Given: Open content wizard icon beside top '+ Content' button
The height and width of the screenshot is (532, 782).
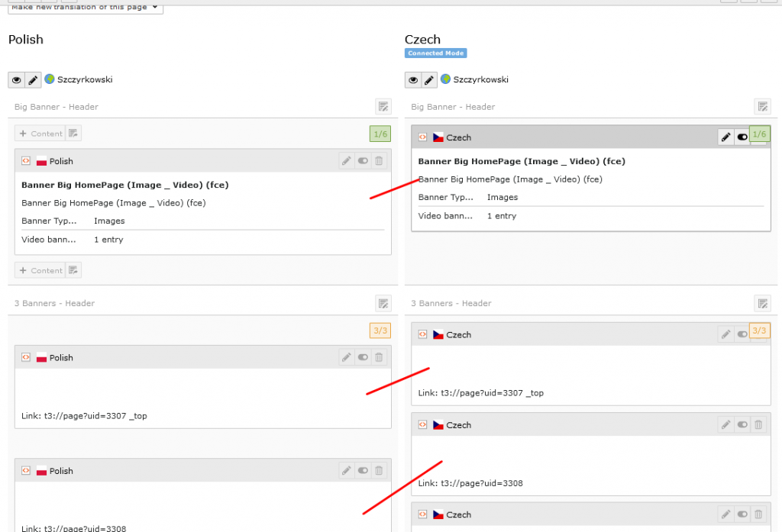Looking at the screenshot, I should (x=73, y=134).
